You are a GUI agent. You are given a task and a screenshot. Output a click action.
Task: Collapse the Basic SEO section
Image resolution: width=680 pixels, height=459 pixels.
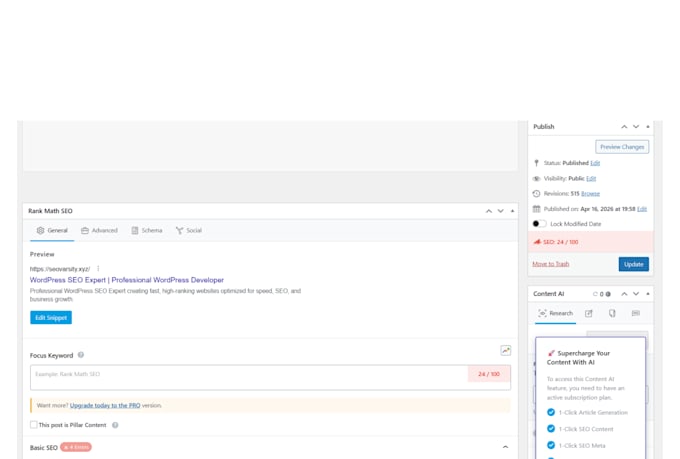[505, 447]
